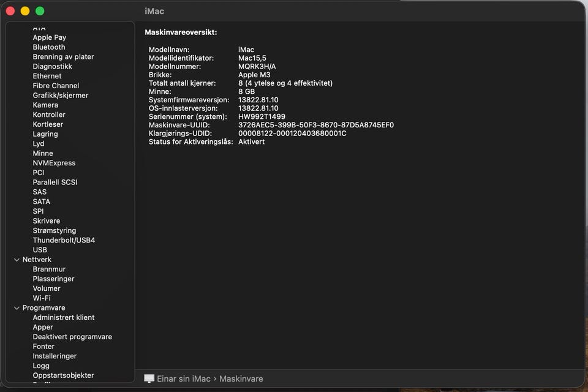Select SATA in the hardware list
The image size is (588, 392).
pyautogui.click(x=41, y=202)
